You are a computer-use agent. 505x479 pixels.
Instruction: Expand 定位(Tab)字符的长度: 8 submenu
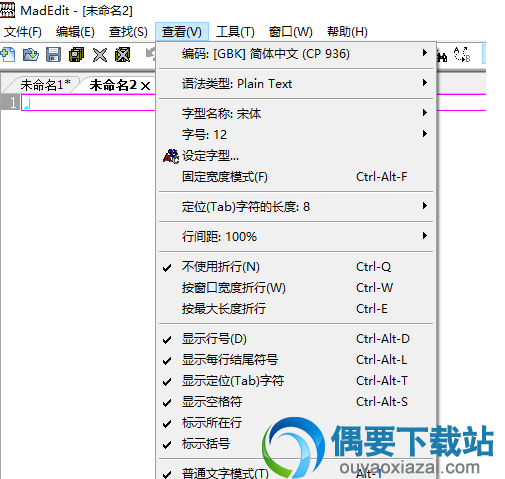coord(296,207)
